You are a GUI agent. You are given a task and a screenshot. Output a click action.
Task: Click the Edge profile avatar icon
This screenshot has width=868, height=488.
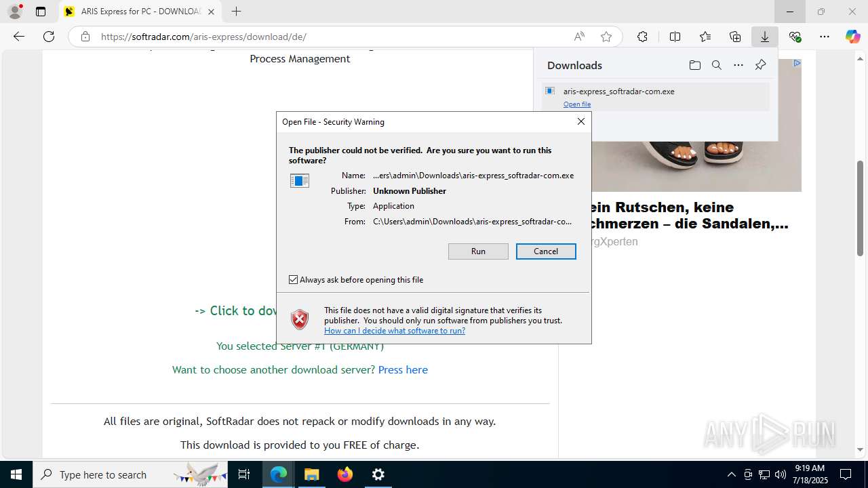[15, 12]
